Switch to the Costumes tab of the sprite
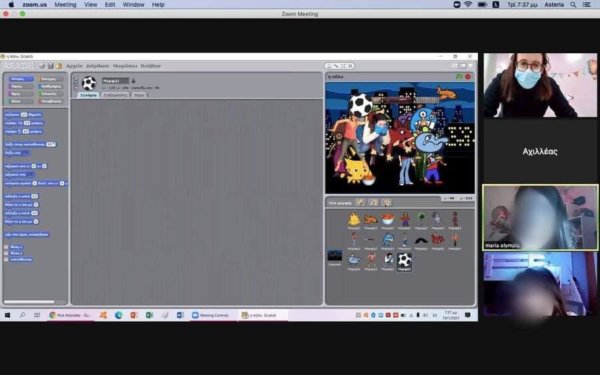The image size is (600, 375). pos(115,95)
